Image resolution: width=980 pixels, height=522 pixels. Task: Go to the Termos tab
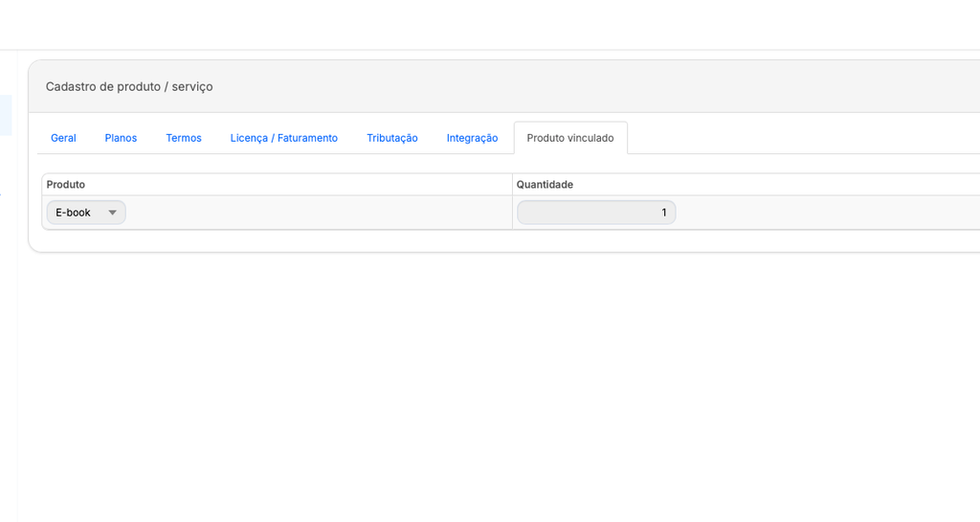click(x=184, y=138)
